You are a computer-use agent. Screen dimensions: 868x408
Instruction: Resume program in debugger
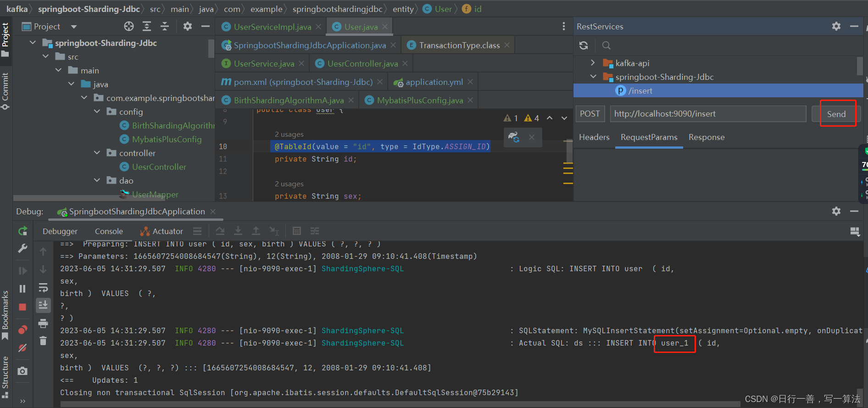coord(22,271)
